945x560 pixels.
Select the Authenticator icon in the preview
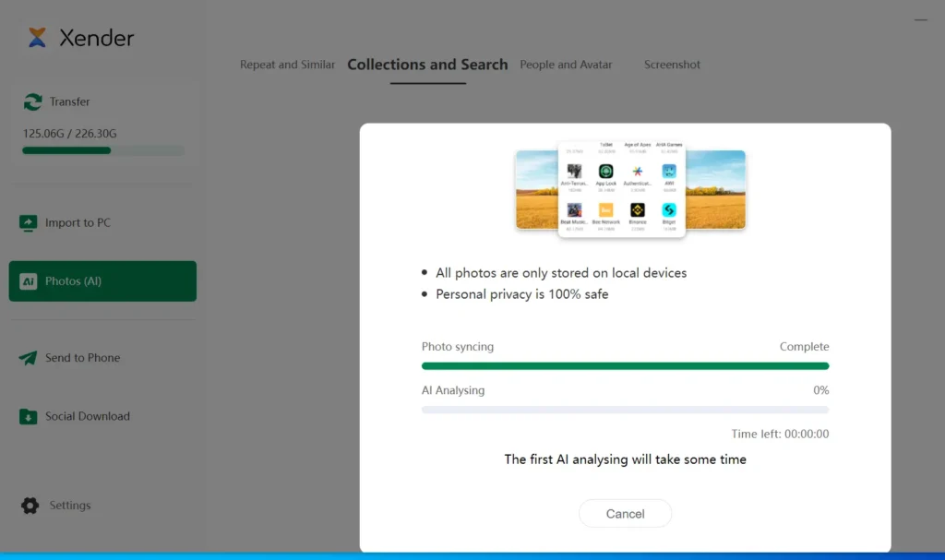[x=637, y=171]
